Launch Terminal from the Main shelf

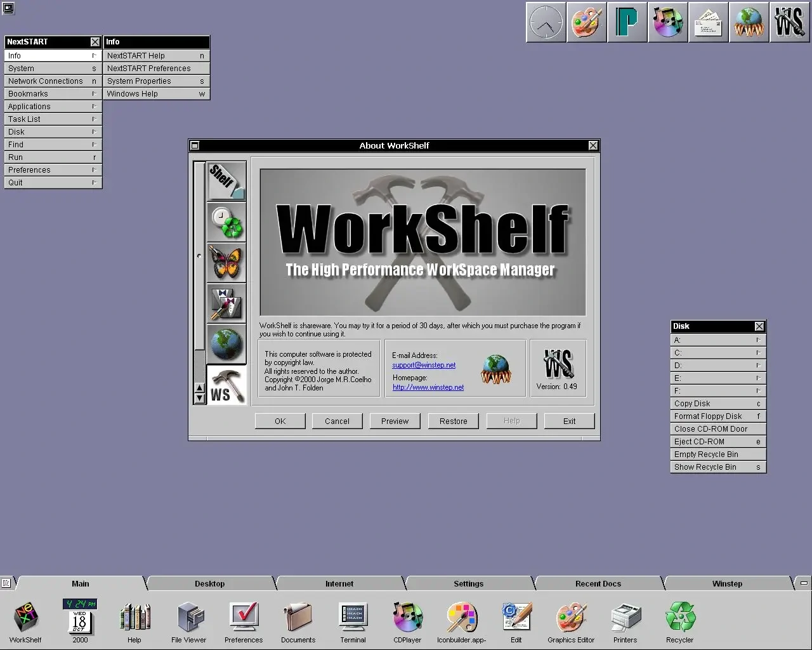pos(353,618)
